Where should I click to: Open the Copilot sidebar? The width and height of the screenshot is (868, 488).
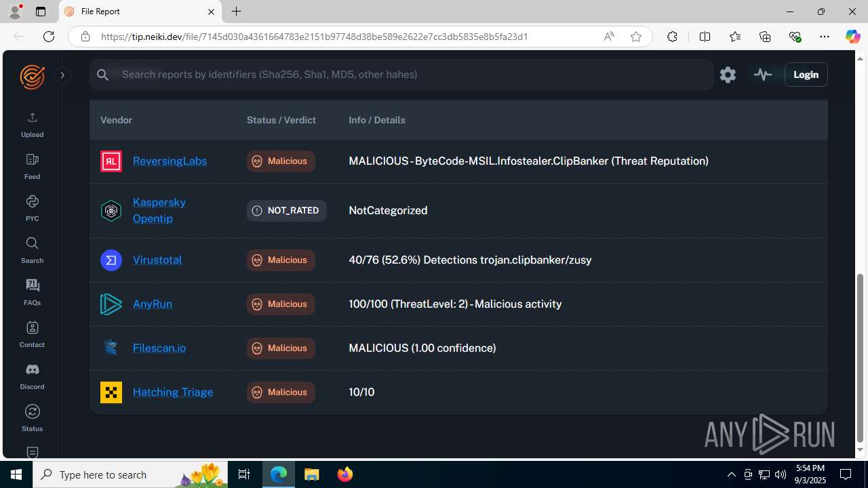click(x=852, y=37)
